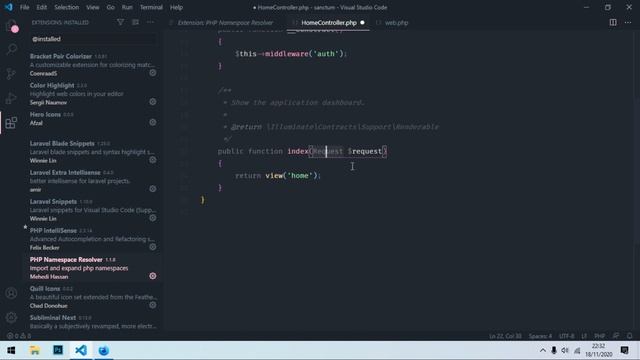Manage Color Highlight gear icon
The height and width of the screenshot is (360, 640).
[x=153, y=102]
